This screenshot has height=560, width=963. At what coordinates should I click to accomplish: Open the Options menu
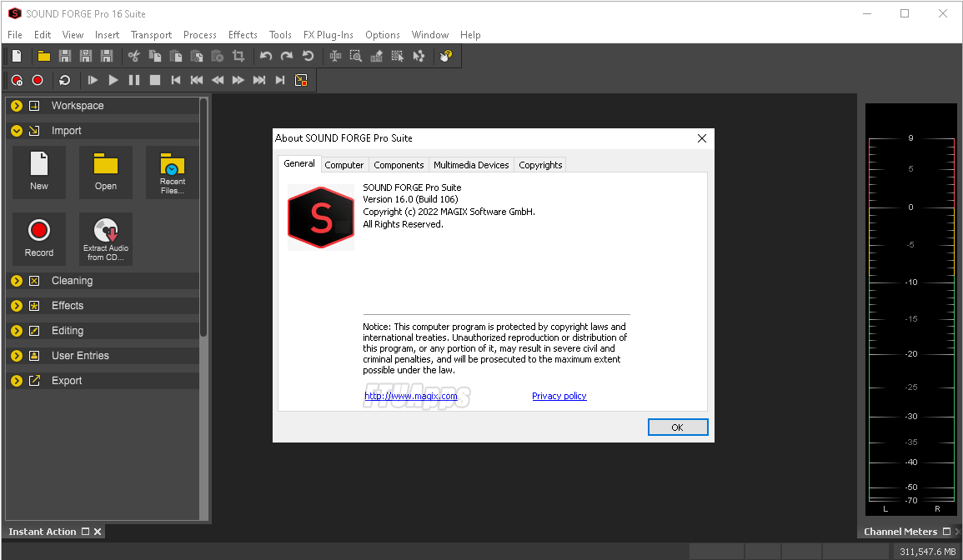[x=383, y=35]
